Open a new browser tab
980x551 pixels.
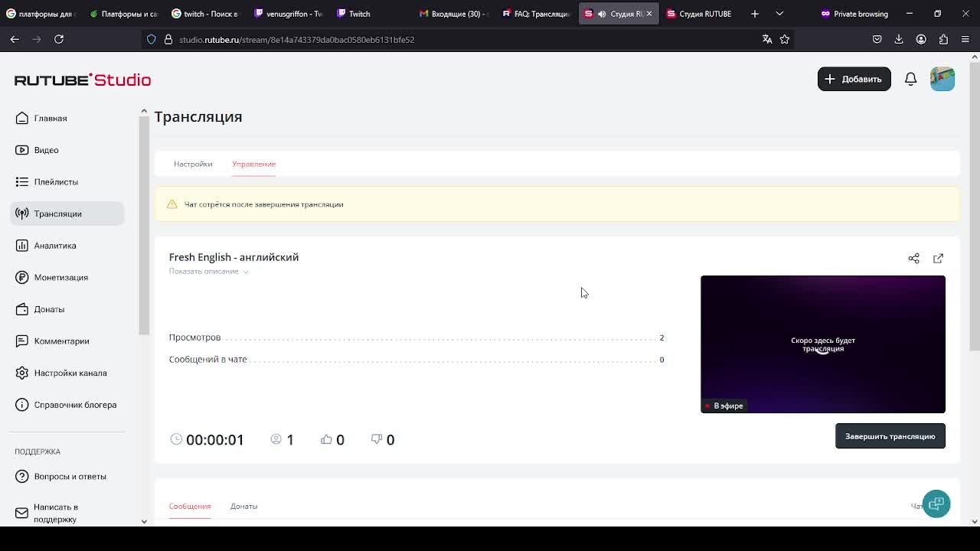pyautogui.click(x=755, y=14)
